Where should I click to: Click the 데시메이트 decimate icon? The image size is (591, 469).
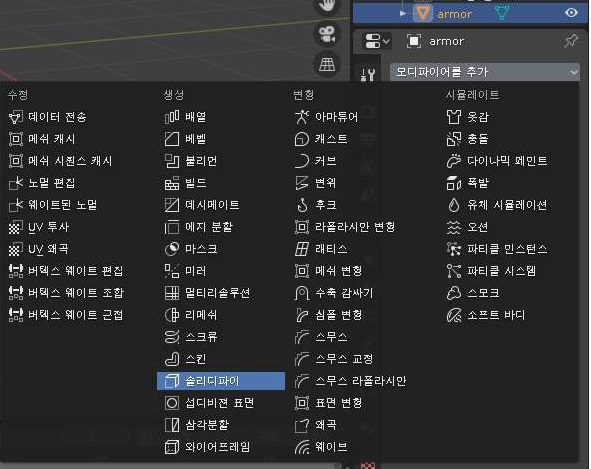tap(172, 205)
